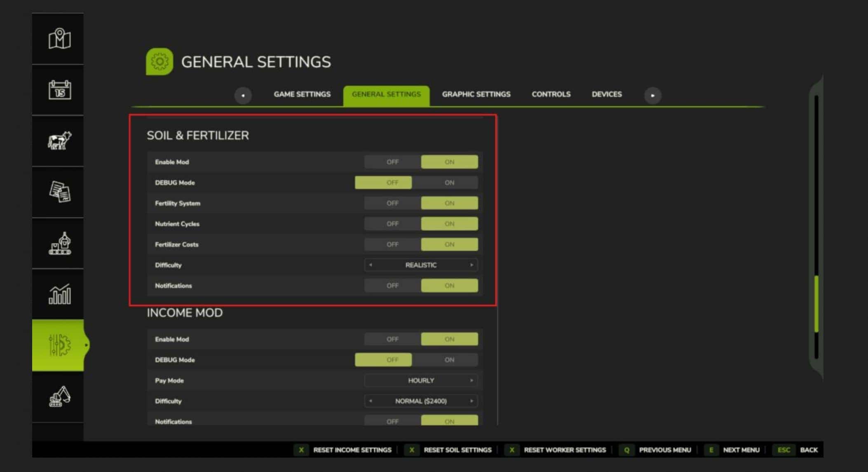Open the contracts panel from the sidebar
868x472 pixels.
[58, 192]
